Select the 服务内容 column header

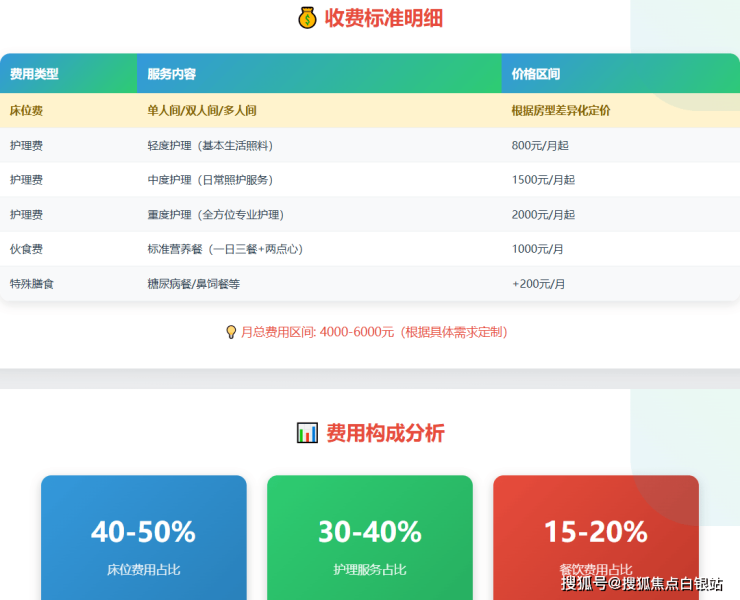tap(172, 74)
